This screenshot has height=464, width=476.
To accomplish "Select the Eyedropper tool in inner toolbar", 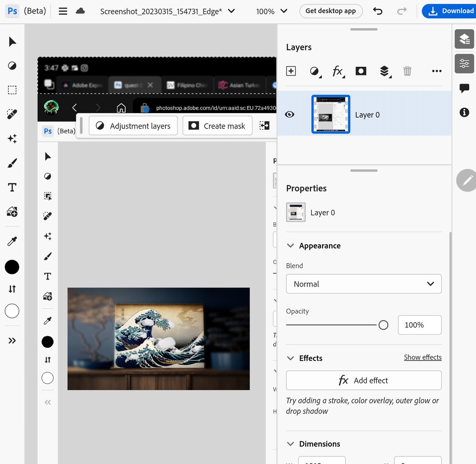I will point(48,321).
